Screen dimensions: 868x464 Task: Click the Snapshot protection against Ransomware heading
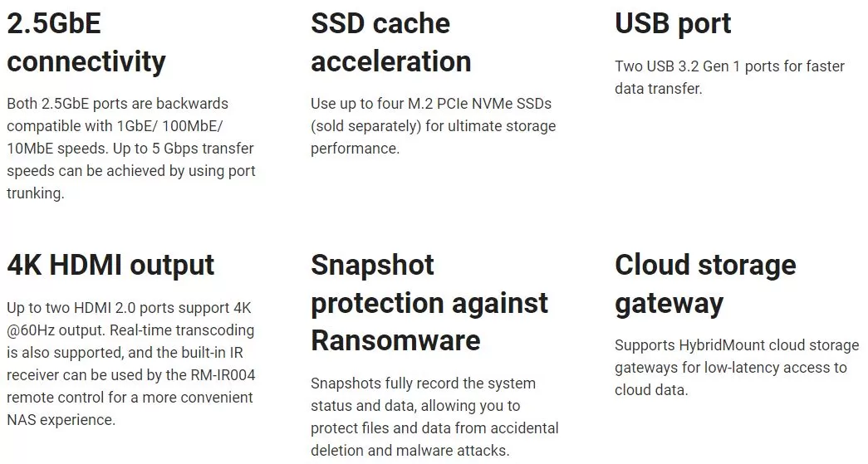[x=429, y=302]
